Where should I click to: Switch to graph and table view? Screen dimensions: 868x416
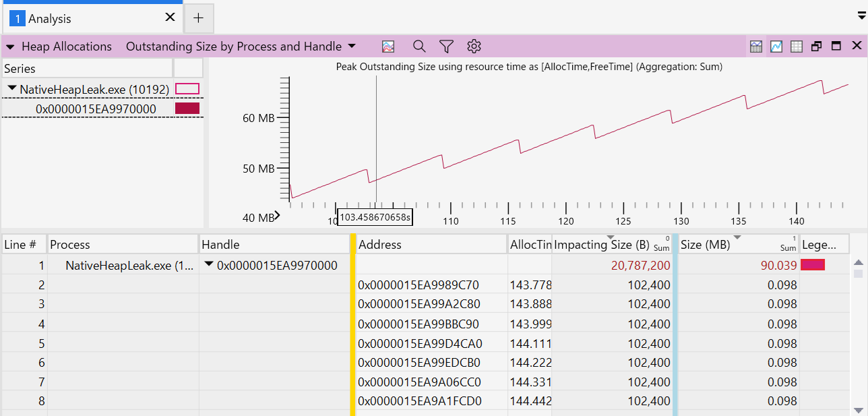point(756,47)
